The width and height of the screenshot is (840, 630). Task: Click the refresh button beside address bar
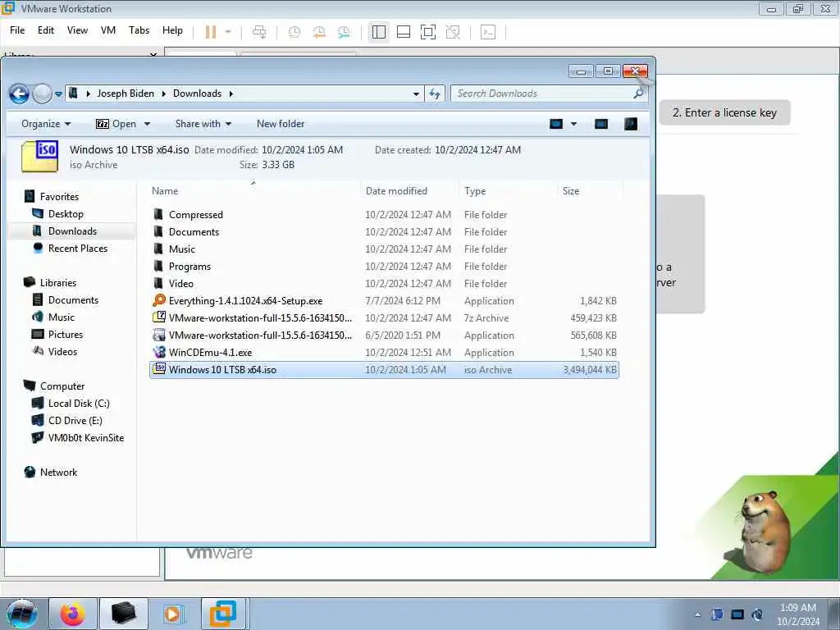pos(435,94)
